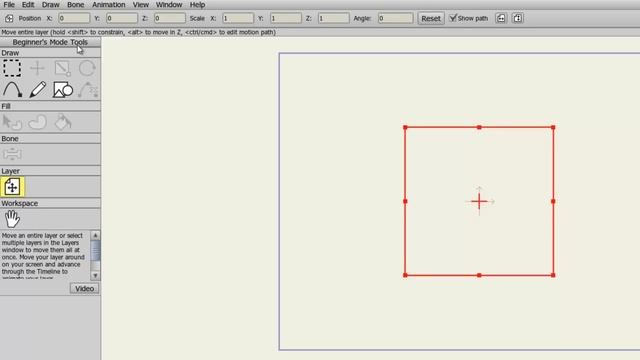Click the Angle input field
Image resolution: width=640 pixels, height=360 pixels.
click(x=396, y=18)
